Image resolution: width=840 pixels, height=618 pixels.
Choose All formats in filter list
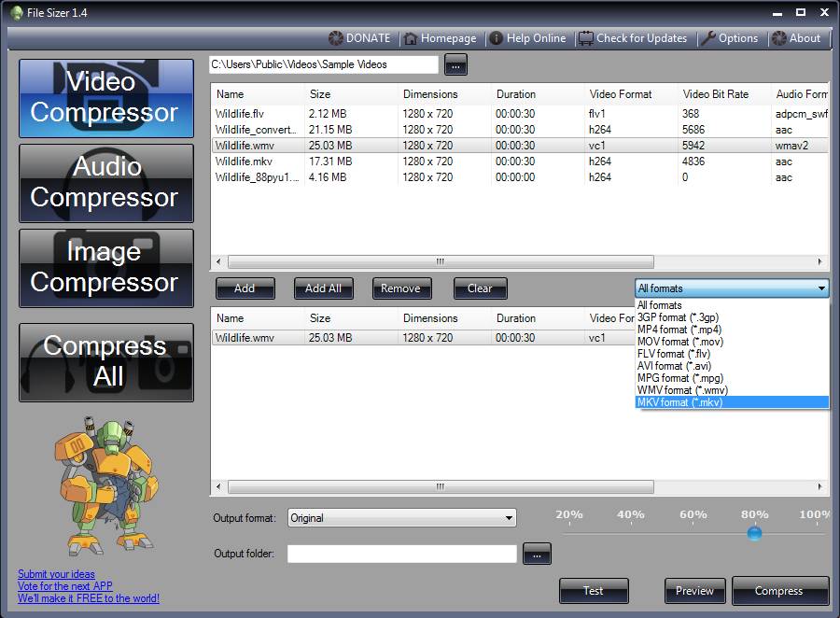point(732,305)
